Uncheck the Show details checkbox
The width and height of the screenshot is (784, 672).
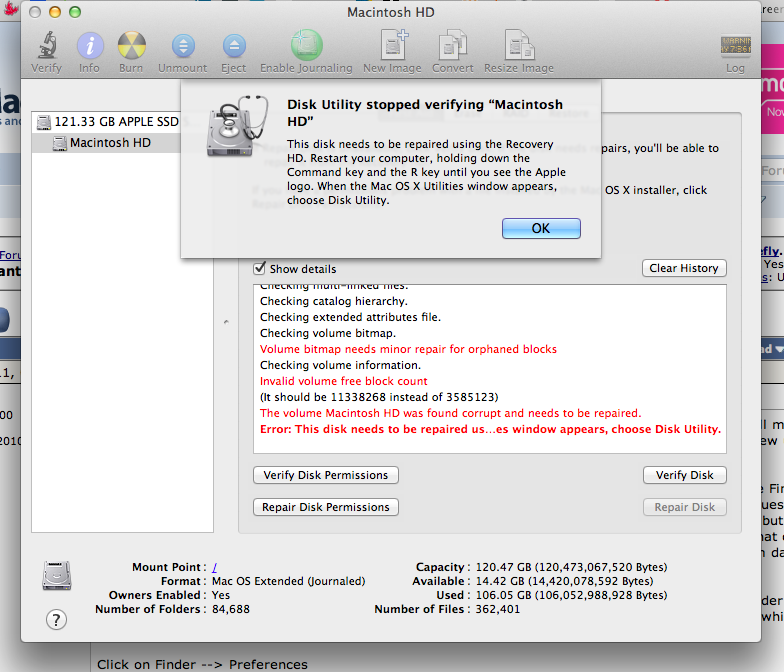(259, 268)
